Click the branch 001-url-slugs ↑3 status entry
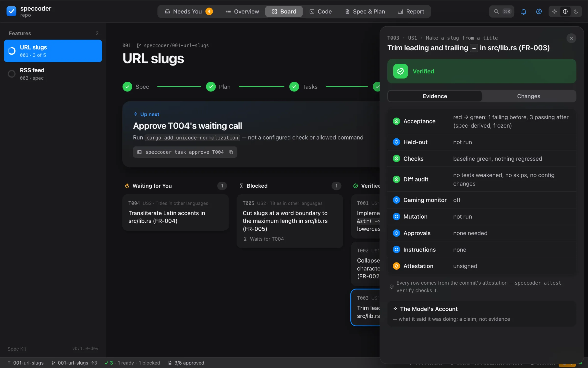Viewport: 588px width, 368px height. 74,363
